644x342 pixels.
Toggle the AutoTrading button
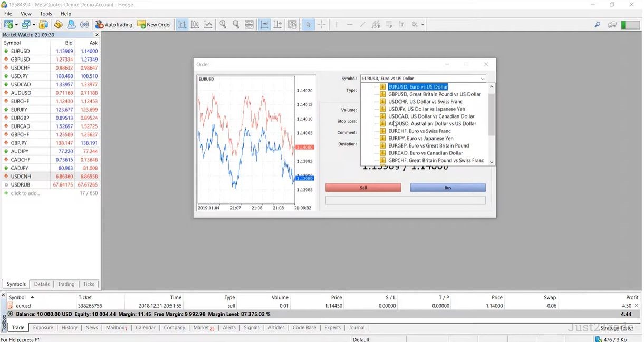[113, 24]
